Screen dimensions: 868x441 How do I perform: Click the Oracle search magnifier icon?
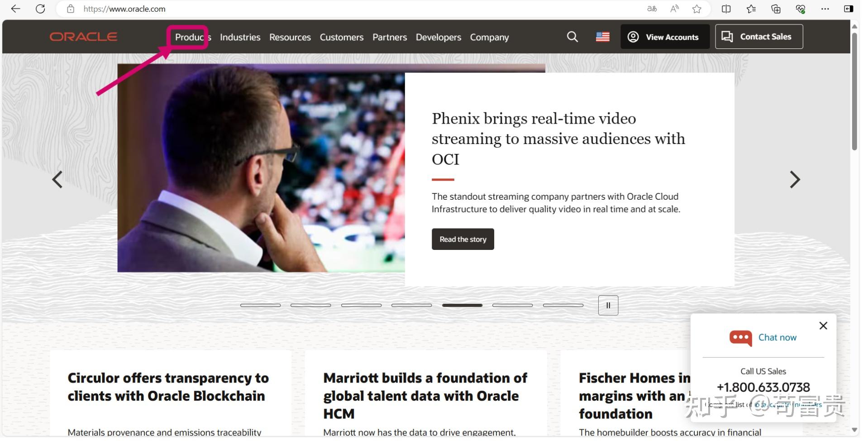click(572, 37)
